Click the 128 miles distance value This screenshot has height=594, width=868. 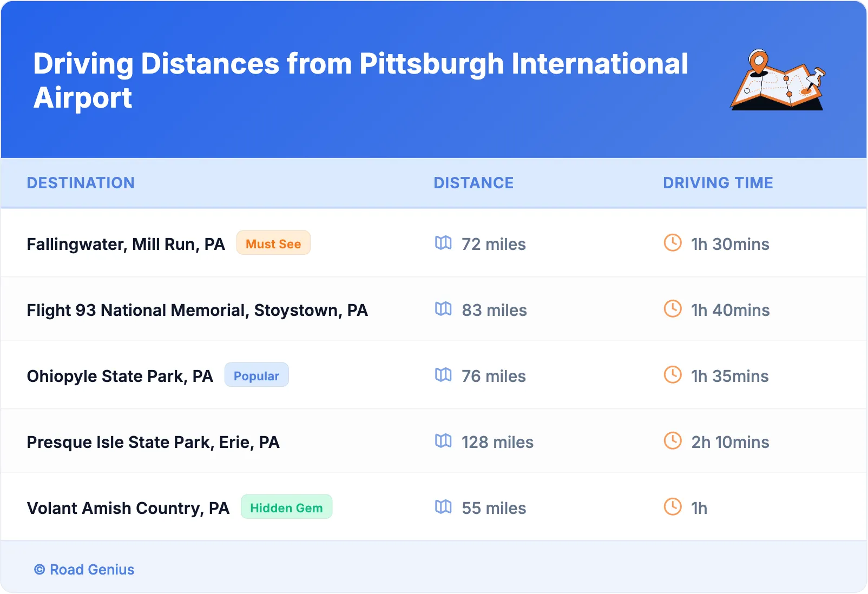tap(497, 443)
